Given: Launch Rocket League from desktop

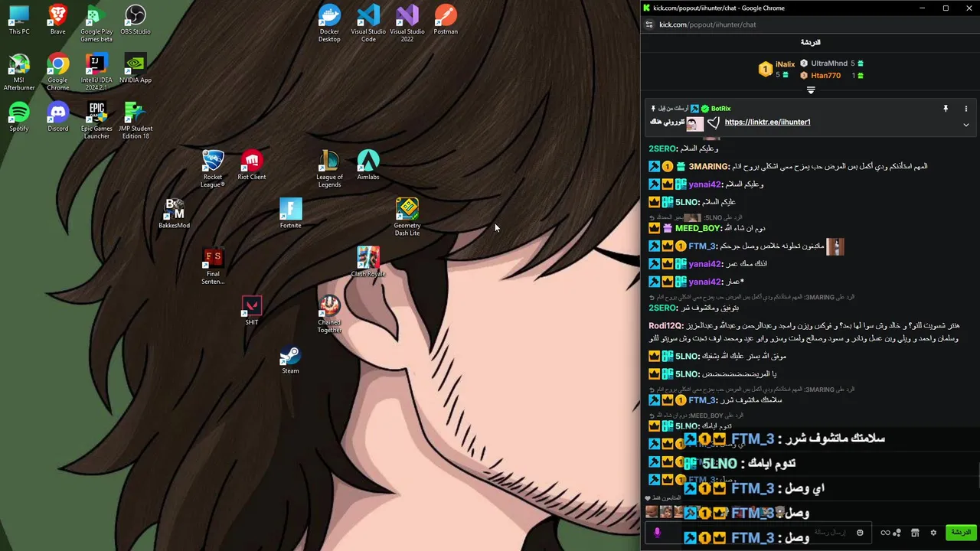Looking at the screenshot, I should click(213, 168).
